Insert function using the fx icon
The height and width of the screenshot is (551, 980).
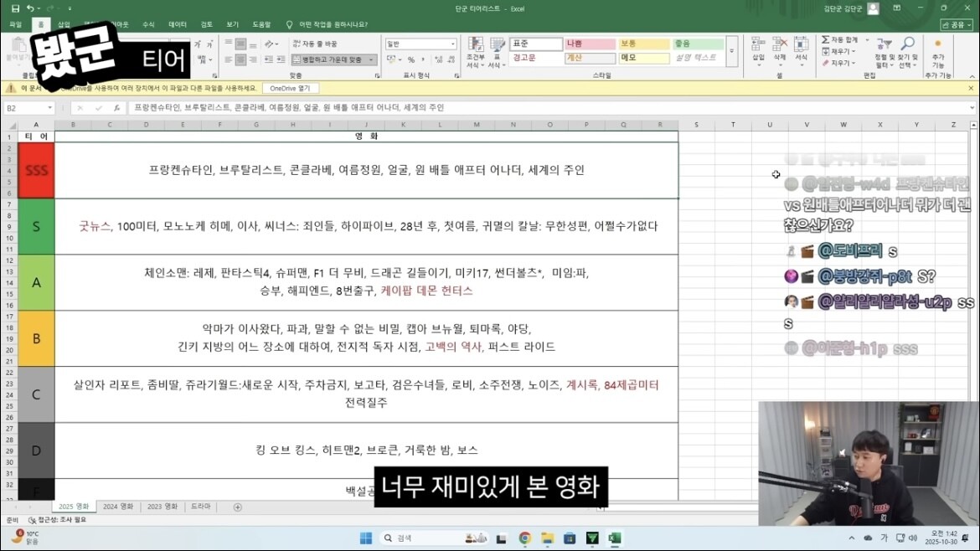coord(117,108)
